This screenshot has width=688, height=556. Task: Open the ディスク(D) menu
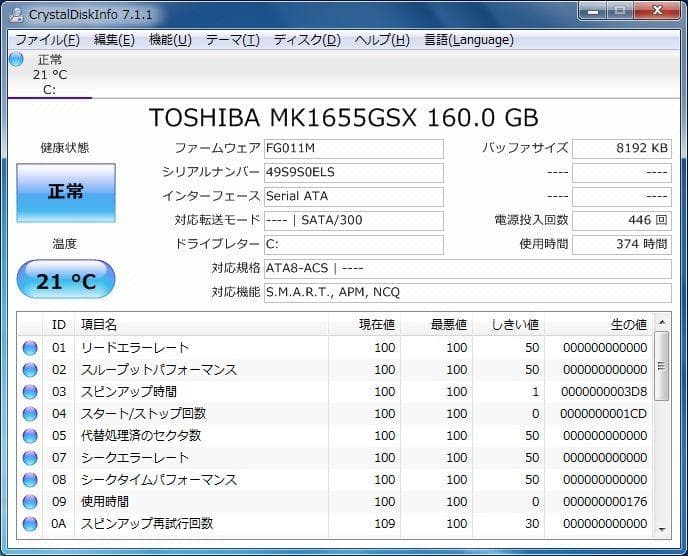(307, 40)
